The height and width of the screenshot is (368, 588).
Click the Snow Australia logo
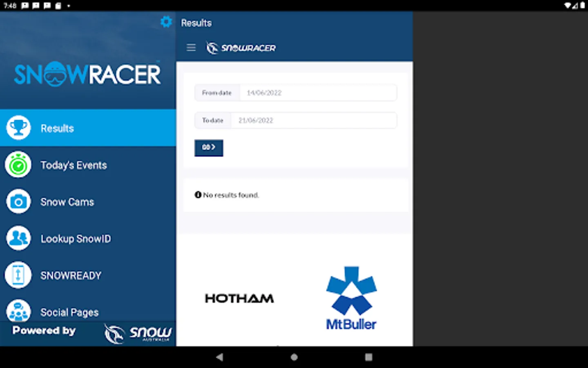tap(138, 333)
